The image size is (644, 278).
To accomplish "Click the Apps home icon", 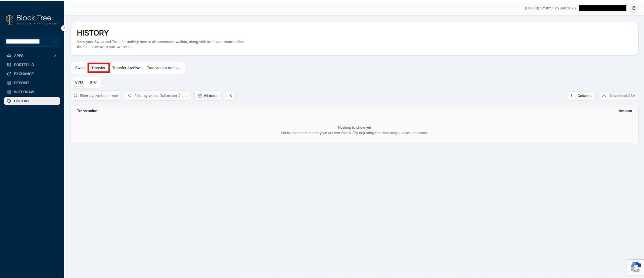I will coord(9,56).
